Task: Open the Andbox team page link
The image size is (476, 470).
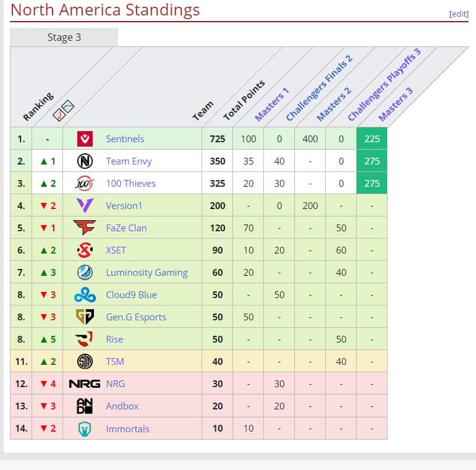Action: click(x=122, y=406)
